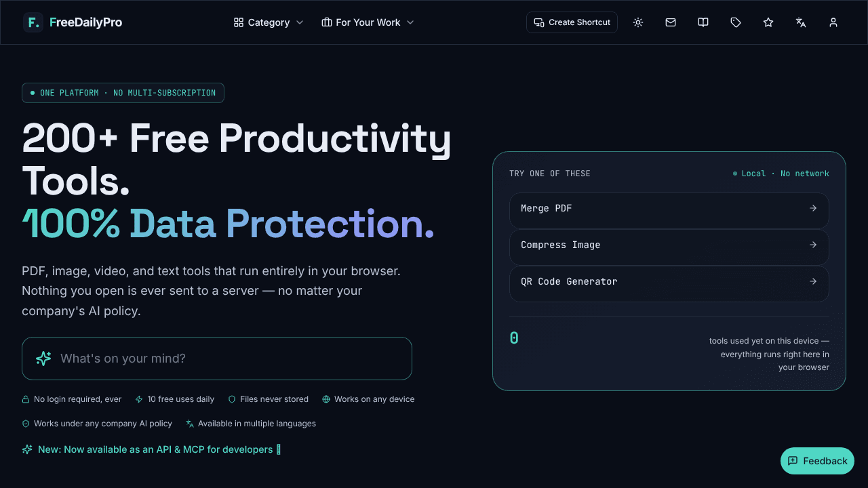
Task: Click "Files never stored" text
Action: pos(274,399)
